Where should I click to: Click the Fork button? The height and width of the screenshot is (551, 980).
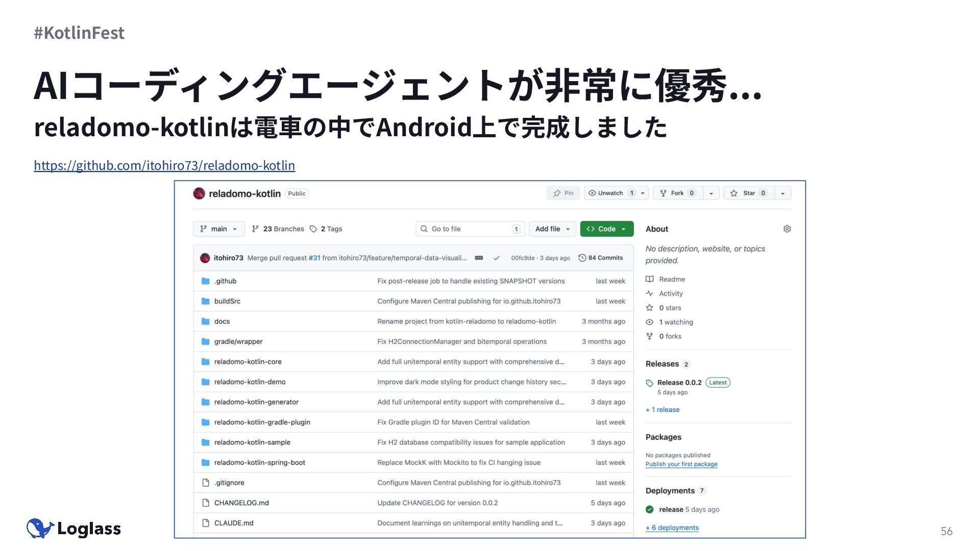677,193
